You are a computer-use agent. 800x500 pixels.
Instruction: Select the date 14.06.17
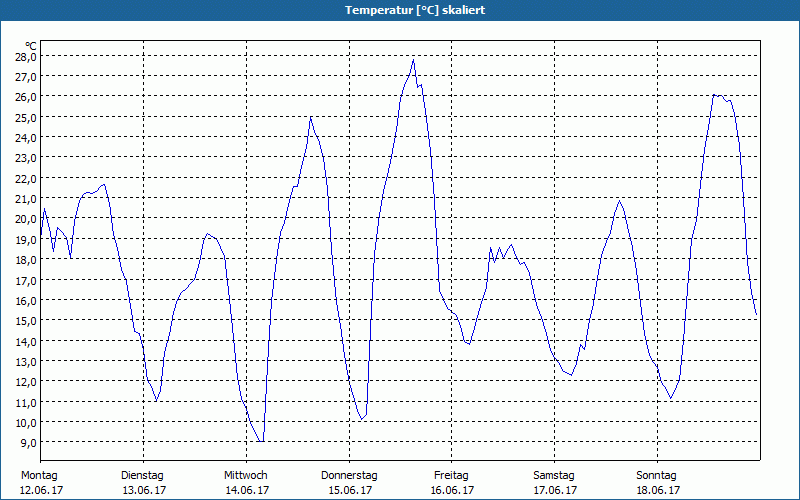coord(247,490)
